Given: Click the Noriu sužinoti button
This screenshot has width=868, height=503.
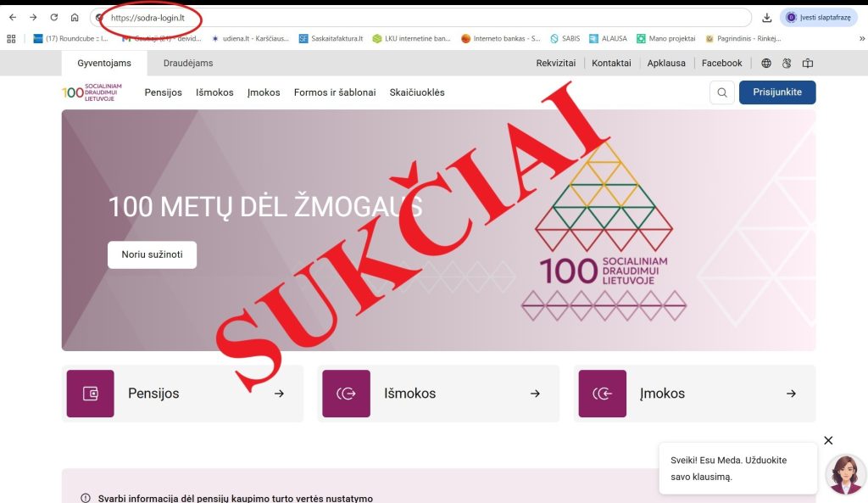Looking at the screenshot, I should point(153,254).
